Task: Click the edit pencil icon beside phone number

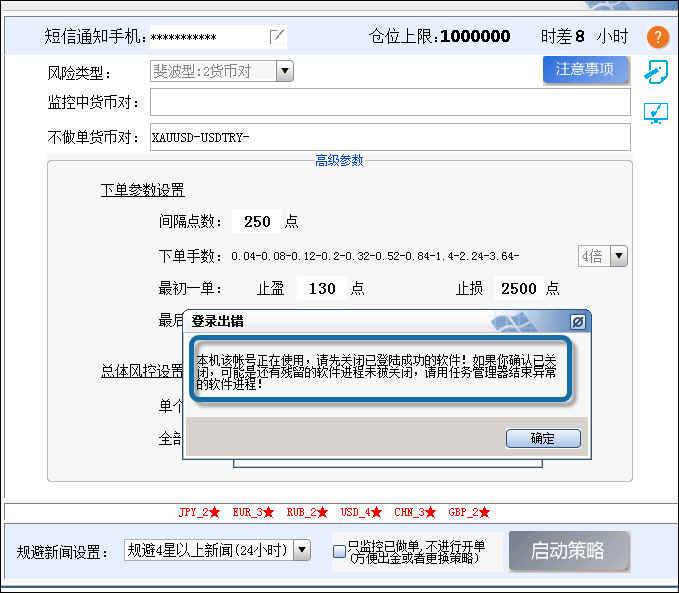Action: pyautogui.click(x=277, y=37)
